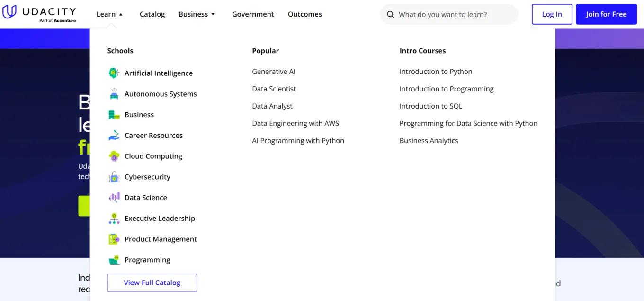Viewport: 644px width, 301px height.
Task: Click the Autonomous Systems car icon
Action: (x=114, y=94)
